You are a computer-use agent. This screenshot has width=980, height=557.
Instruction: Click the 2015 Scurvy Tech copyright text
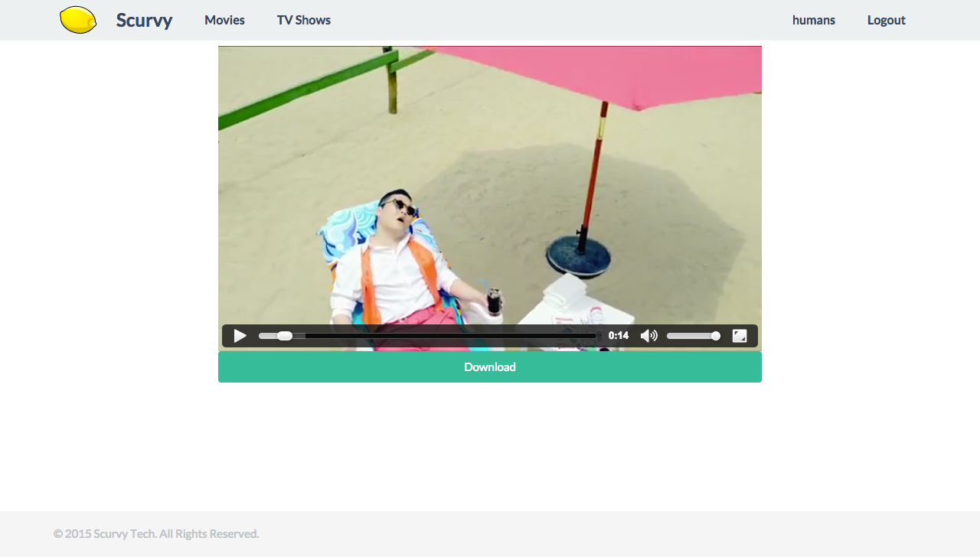(156, 533)
